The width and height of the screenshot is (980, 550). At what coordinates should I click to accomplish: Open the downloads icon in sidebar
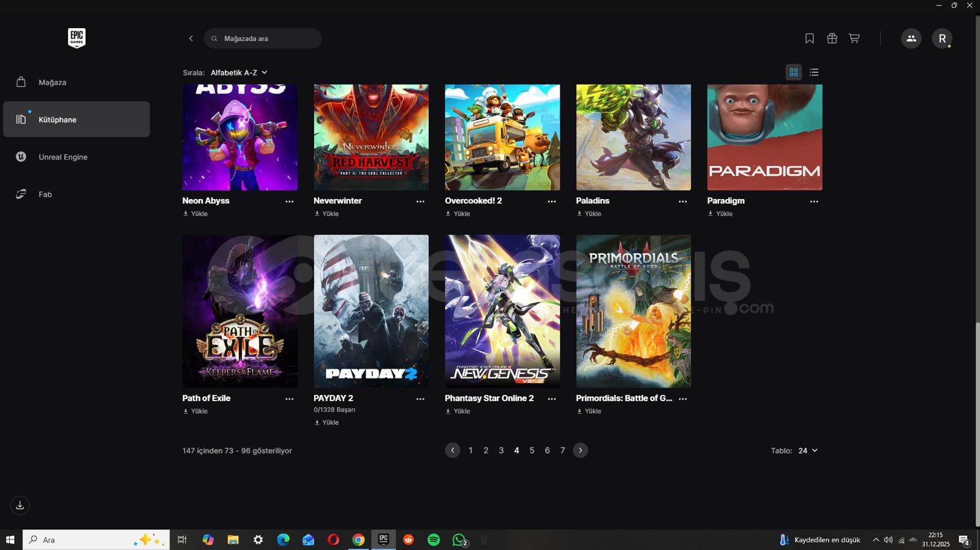click(20, 505)
